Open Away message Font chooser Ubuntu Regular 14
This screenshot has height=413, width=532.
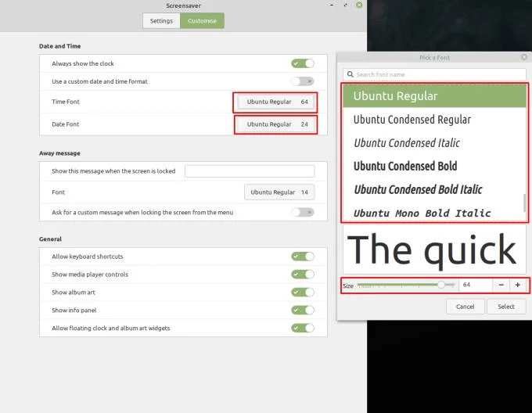(x=279, y=192)
